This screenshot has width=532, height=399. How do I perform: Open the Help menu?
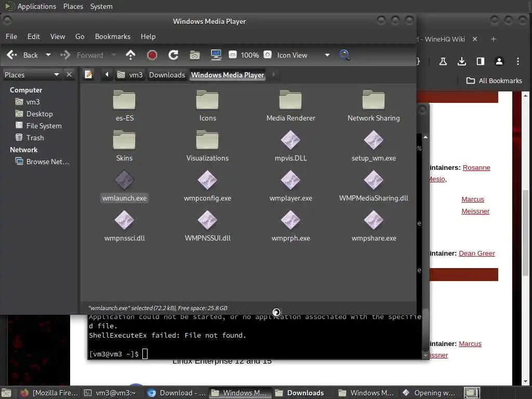click(x=148, y=36)
